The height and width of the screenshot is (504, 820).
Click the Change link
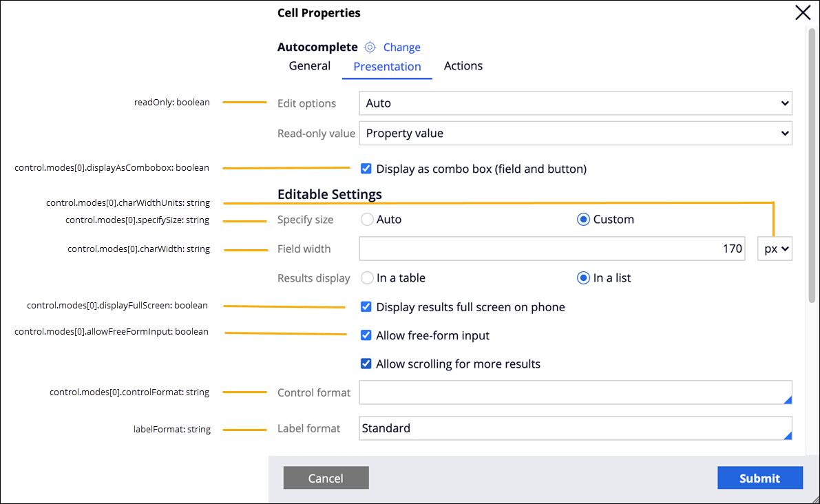click(x=402, y=48)
